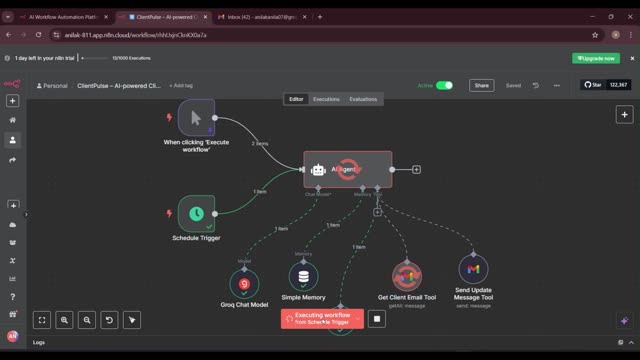Switch to the Executions tab
This screenshot has width=640, height=360.
pyautogui.click(x=326, y=99)
